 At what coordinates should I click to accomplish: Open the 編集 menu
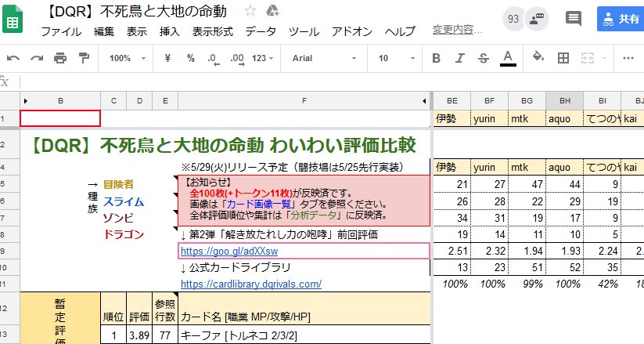104,31
